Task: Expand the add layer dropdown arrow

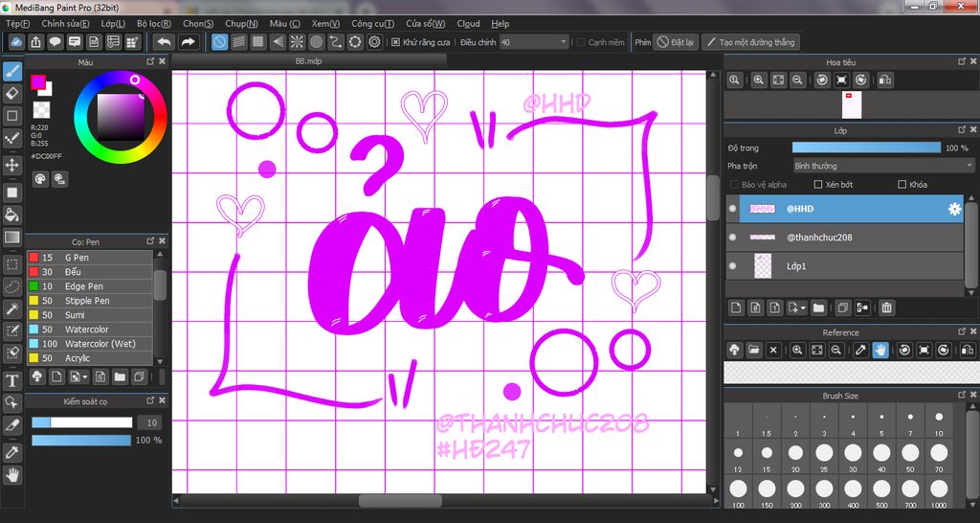Action: [x=803, y=307]
